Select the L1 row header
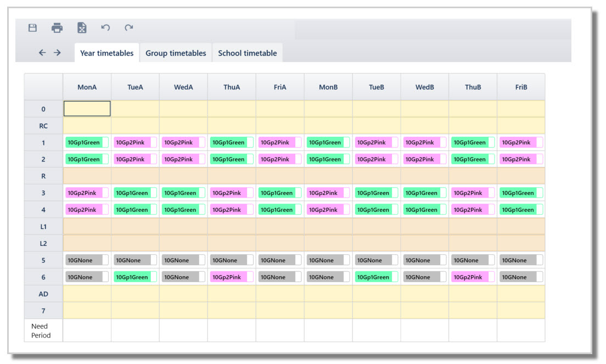 43,226
